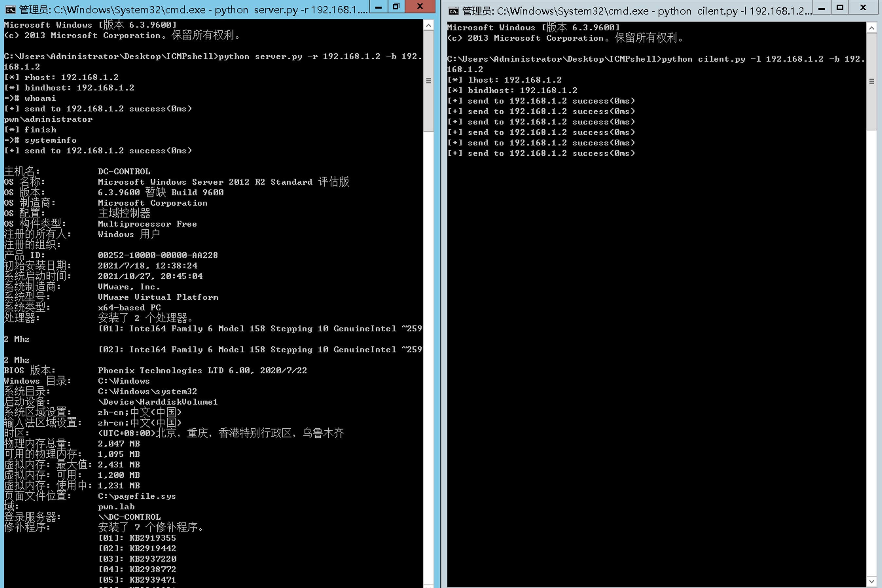Open system menu icon of cilent.py window
Viewport: 882px width, 588px height.
pyautogui.click(x=453, y=11)
